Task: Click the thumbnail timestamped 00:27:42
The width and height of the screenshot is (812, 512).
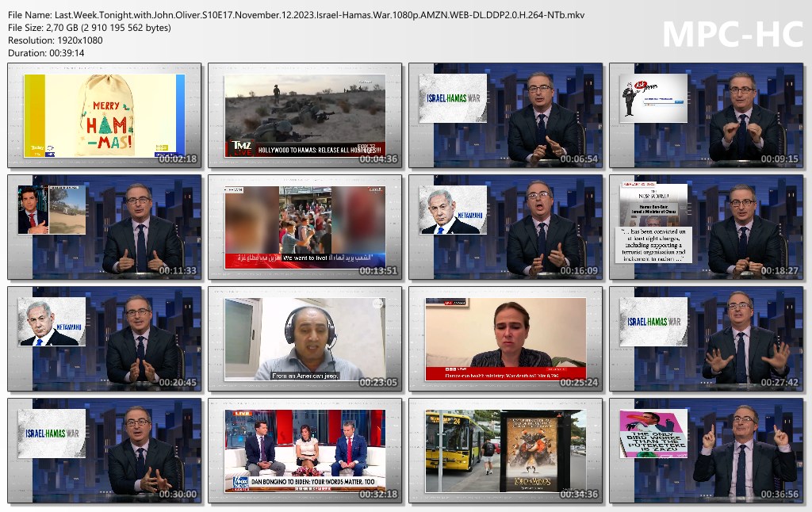Action: [x=706, y=339]
